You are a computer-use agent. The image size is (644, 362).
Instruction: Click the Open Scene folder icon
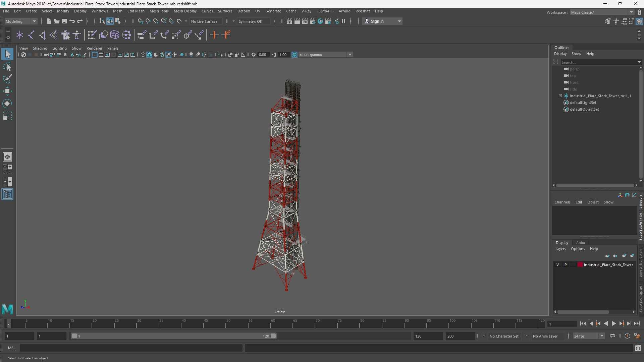coord(56,21)
